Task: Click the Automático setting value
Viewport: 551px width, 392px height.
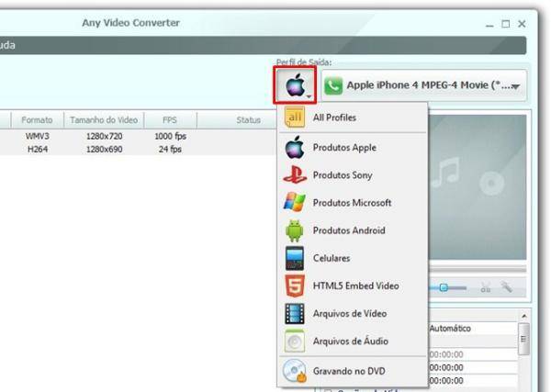Action: coord(450,329)
